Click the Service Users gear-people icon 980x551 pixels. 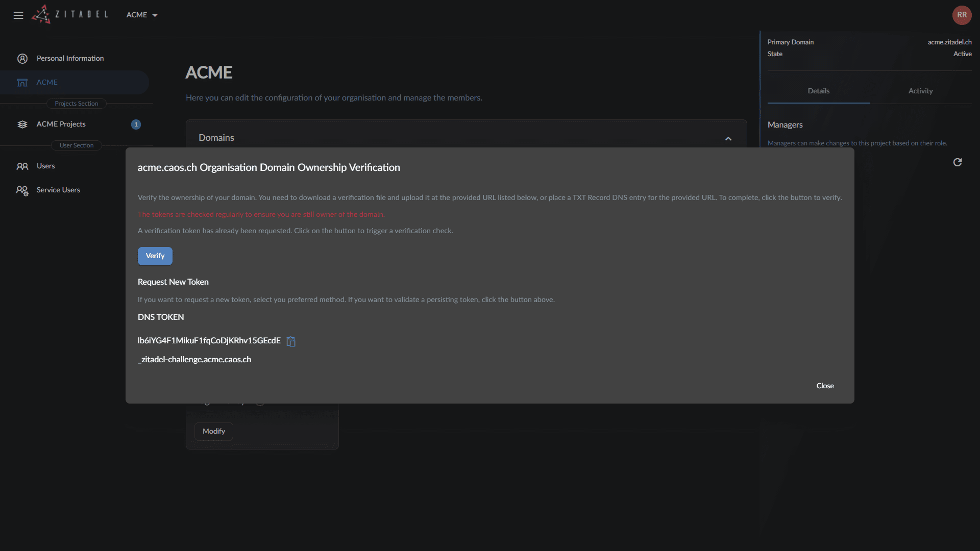(x=22, y=190)
